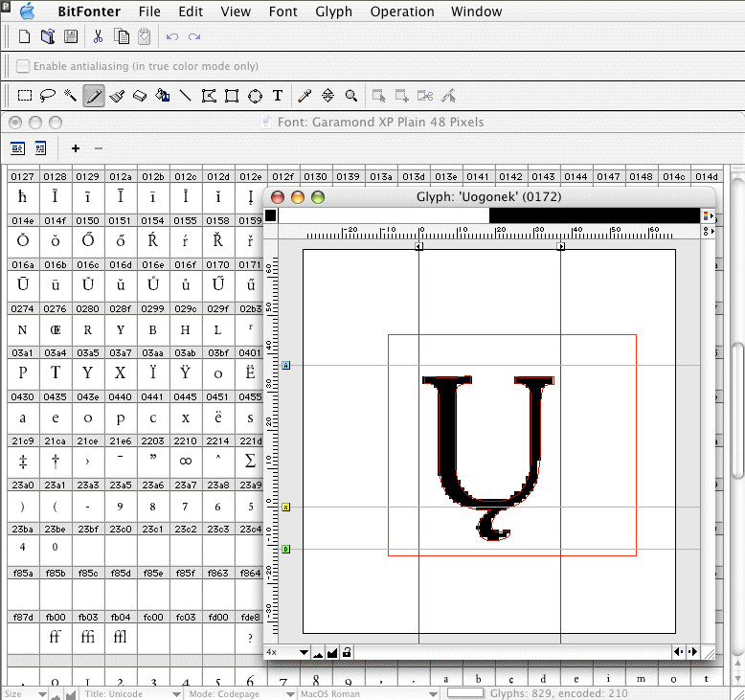745x700 pixels.
Task: Paste using the clipboard icon
Action: pyautogui.click(x=145, y=36)
